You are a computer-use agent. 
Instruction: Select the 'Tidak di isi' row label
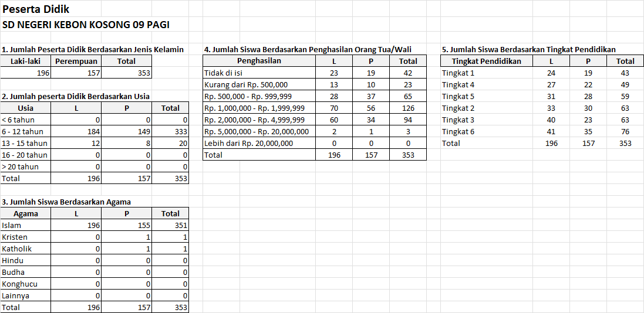click(259, 73)
